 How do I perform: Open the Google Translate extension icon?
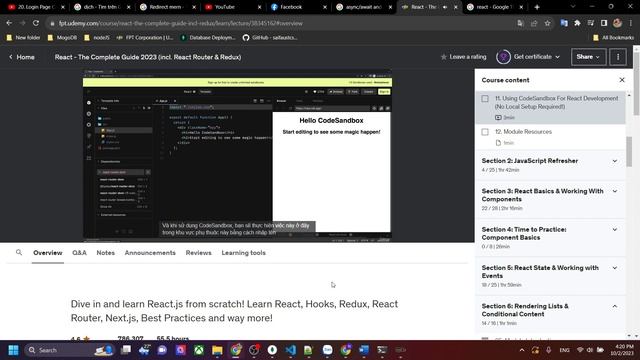(564, 23)
